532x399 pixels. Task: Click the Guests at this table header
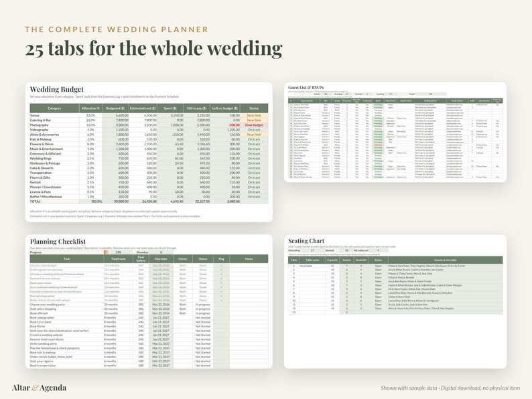[446, 260]
